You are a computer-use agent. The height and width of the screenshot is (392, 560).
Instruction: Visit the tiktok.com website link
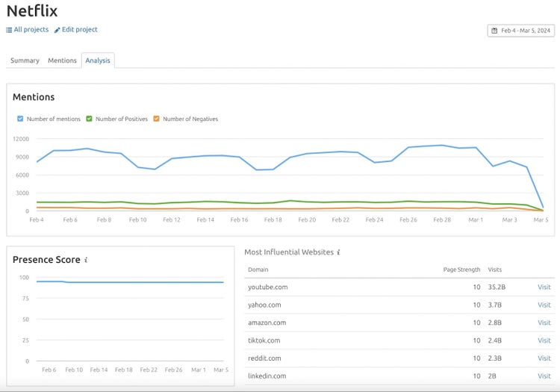tap(544, 340)
